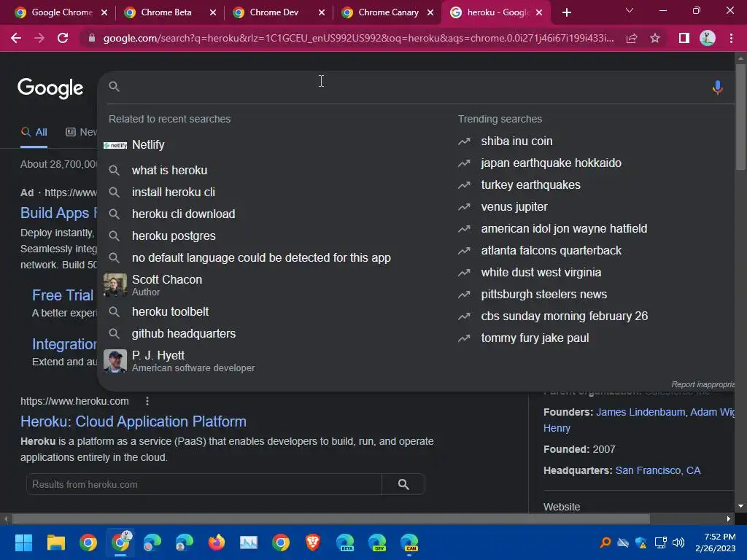Open Edge Canary from taskbar
This screenshot has width=747, height=560.
tap(409, 542)
